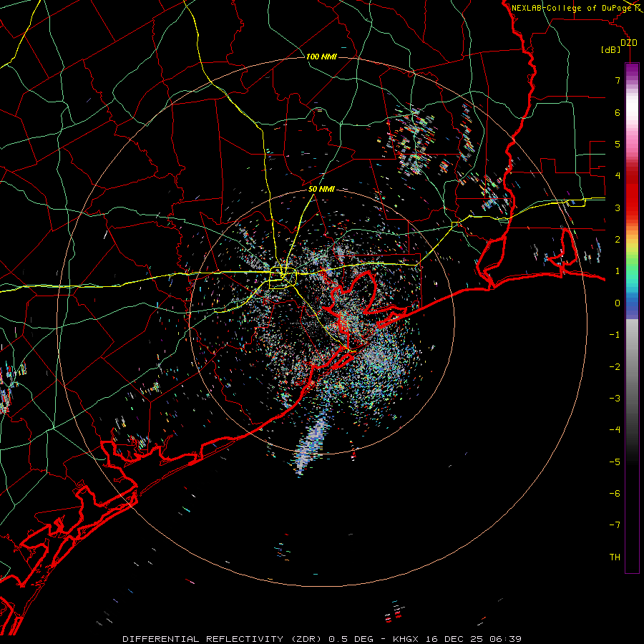Click the "[dB]" units label
The image size is (644, 644).
tap(611, 49)
